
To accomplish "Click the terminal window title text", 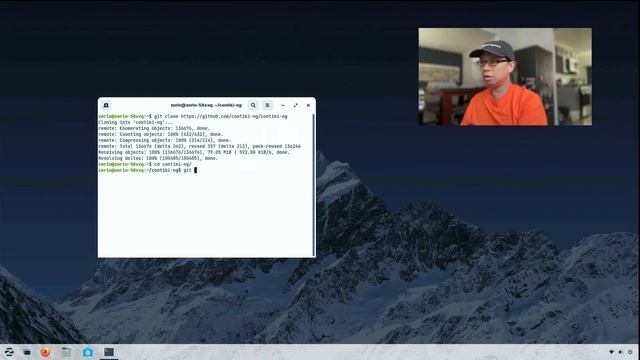I will [x=206, y=105].
